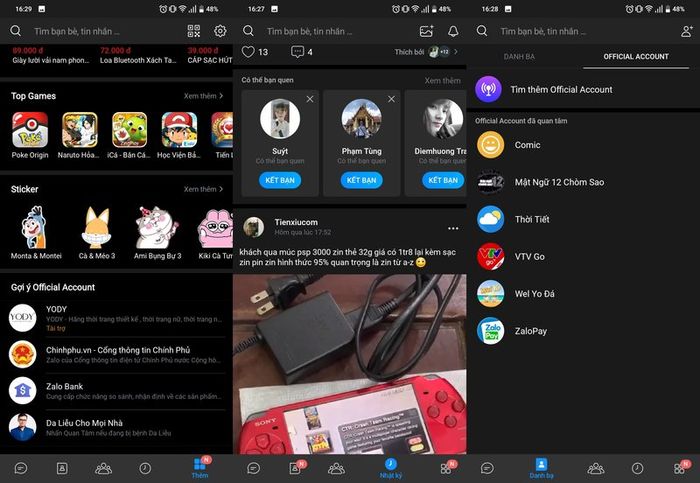This screenshot has width=700, height=483.
Task: Tap KẾT BẠN under Diemhuong
Action: coord(443,180)
